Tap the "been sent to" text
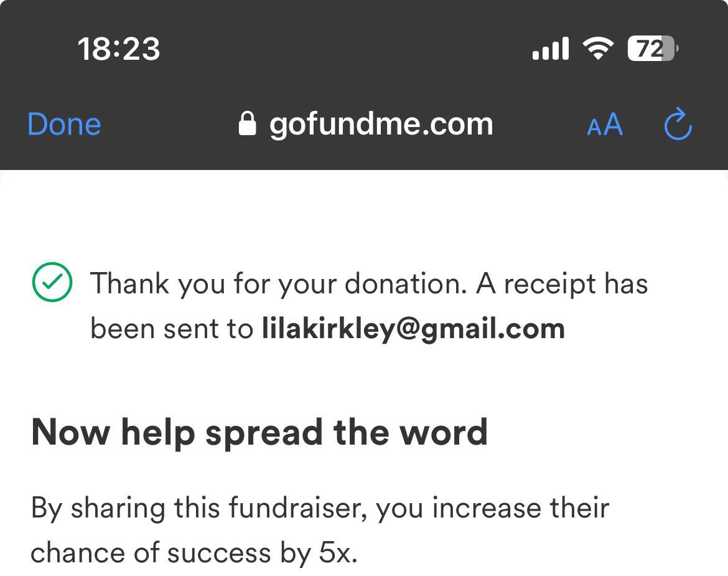 pos(171,328)
